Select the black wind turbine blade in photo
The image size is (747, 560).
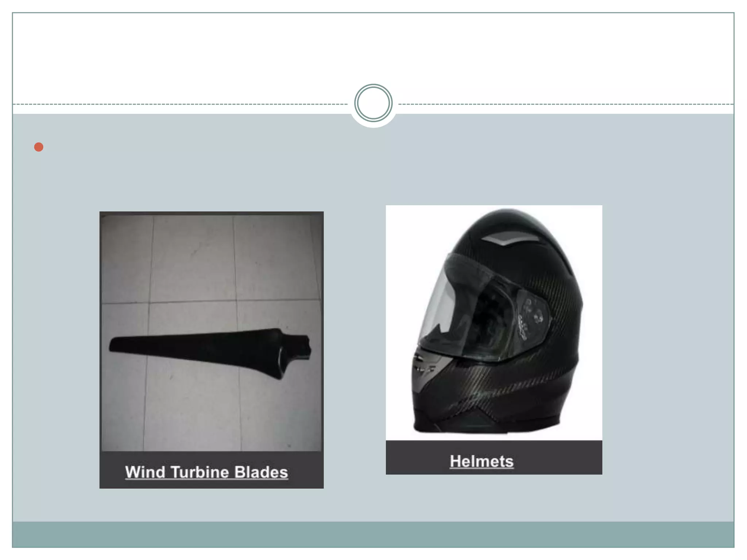click(x=210, y=352)
